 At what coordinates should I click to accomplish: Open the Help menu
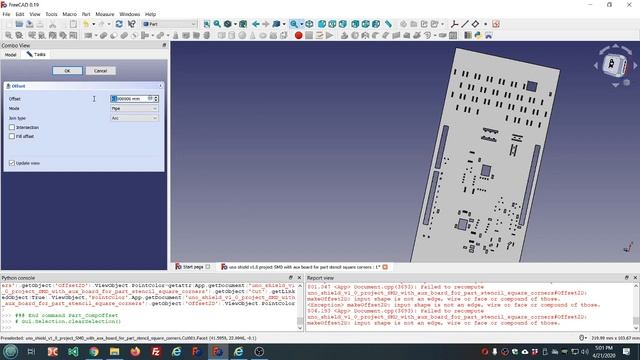pos(150,14)
